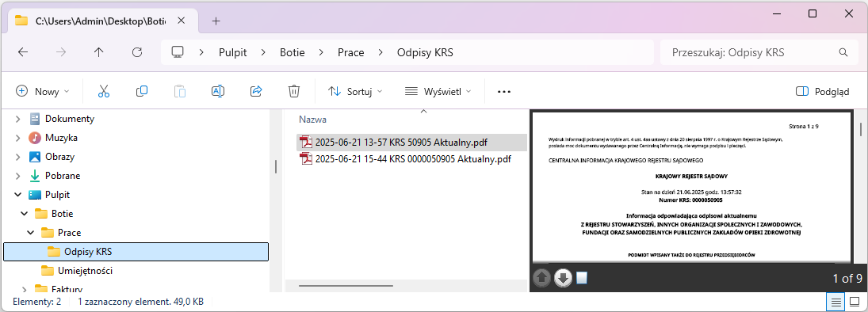This screenshot has height=312, width=868.
Task: Select file 2025-06-21 15-44 KRS 0000050905 Aktualny.pdf
Action: pos(412,159)
